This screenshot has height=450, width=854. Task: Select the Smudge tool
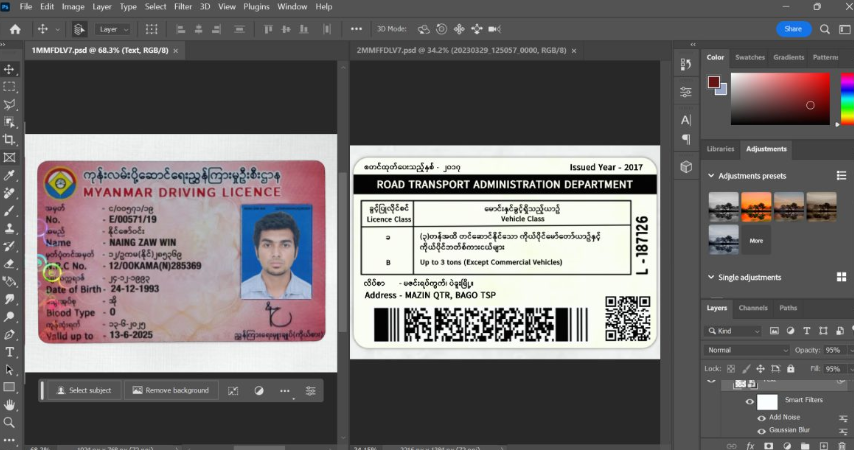tap(9, 299)
